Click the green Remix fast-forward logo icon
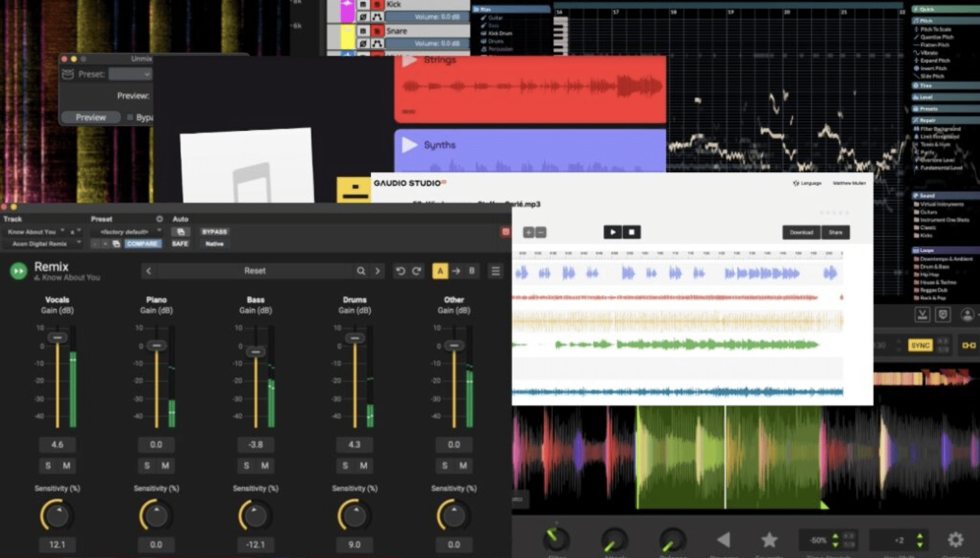Viewport: 980px width, 558px height. 18,271
